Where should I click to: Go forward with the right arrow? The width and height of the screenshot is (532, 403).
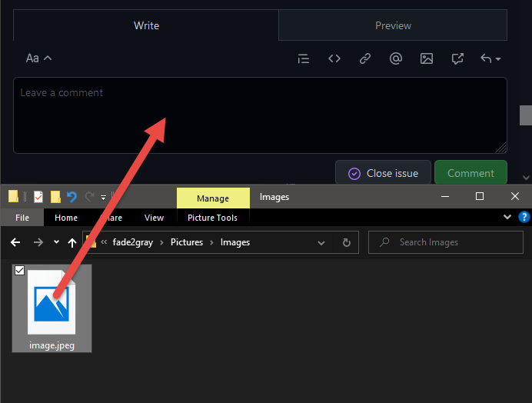tap(38, 242)
